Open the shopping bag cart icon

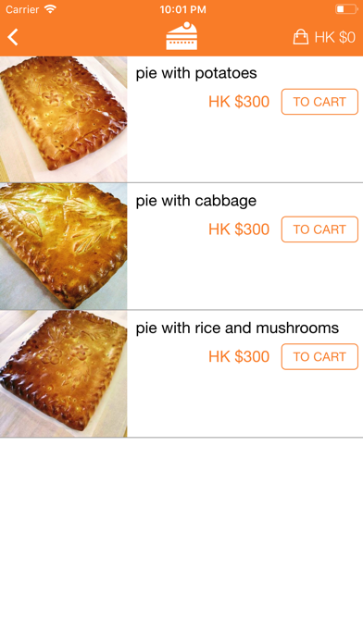click(301, 37)
